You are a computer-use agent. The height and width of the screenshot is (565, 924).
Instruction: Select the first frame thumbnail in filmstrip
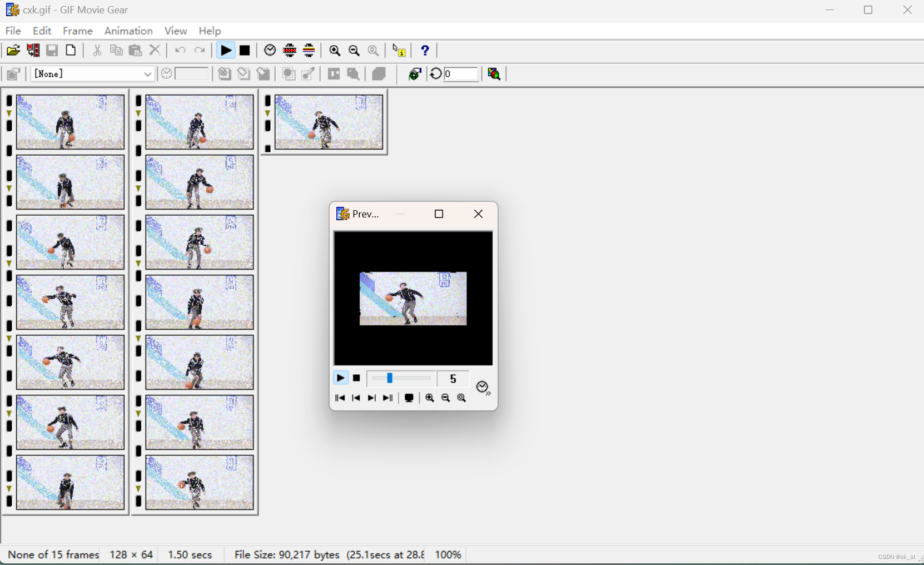[70, 122]
